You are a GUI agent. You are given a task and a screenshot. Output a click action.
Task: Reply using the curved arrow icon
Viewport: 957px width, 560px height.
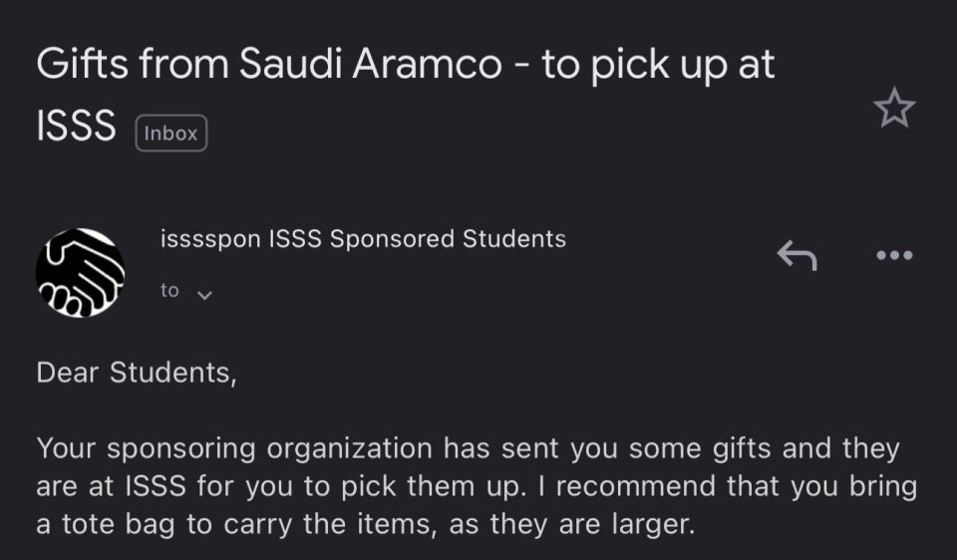pos(797,255)
